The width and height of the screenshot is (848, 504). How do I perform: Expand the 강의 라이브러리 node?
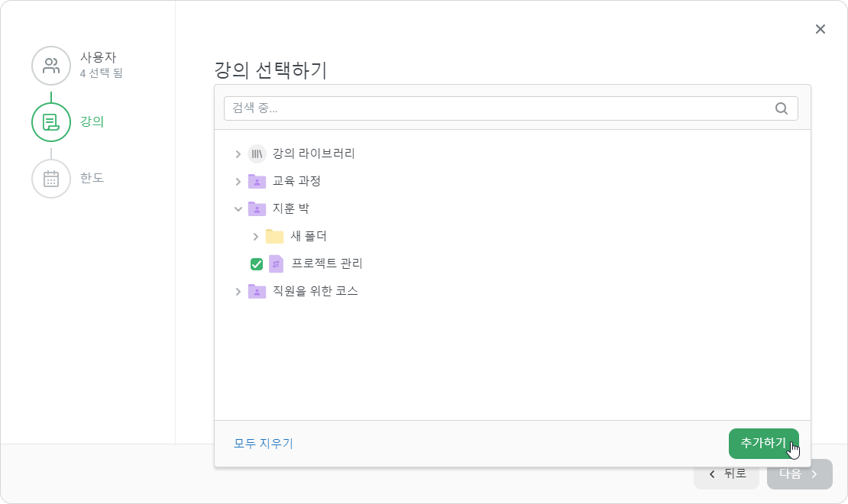[x=238, y=154]
